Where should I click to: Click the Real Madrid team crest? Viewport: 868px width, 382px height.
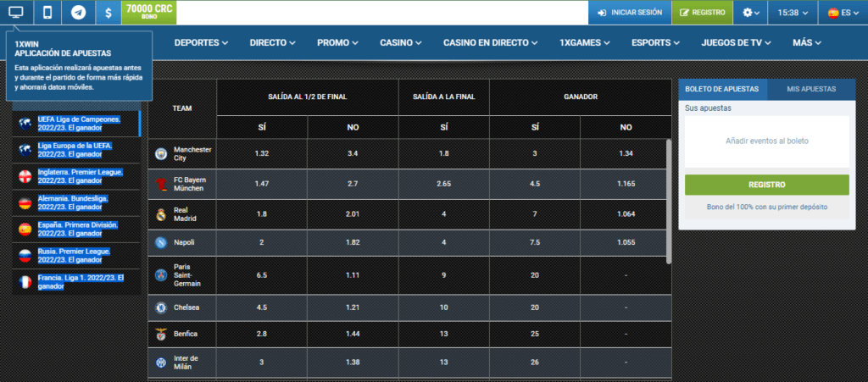point(161,214)
